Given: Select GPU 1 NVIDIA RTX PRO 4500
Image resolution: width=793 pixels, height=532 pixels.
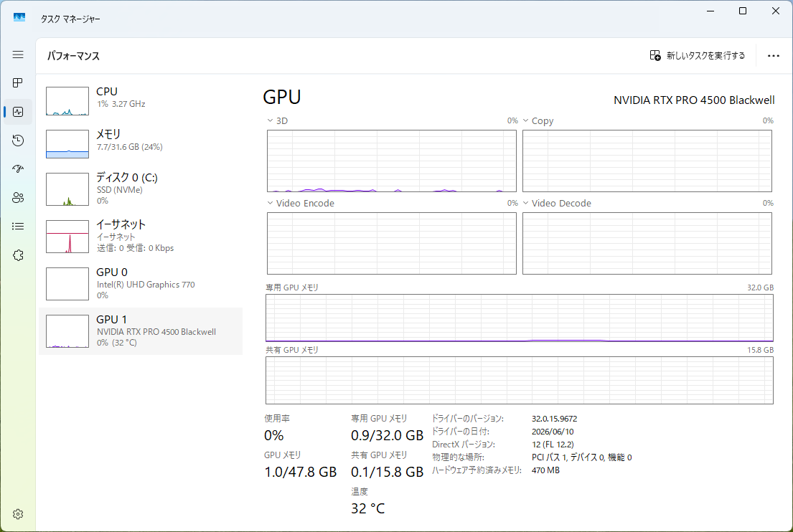Looking at the screenshot, I should (141, 331).
